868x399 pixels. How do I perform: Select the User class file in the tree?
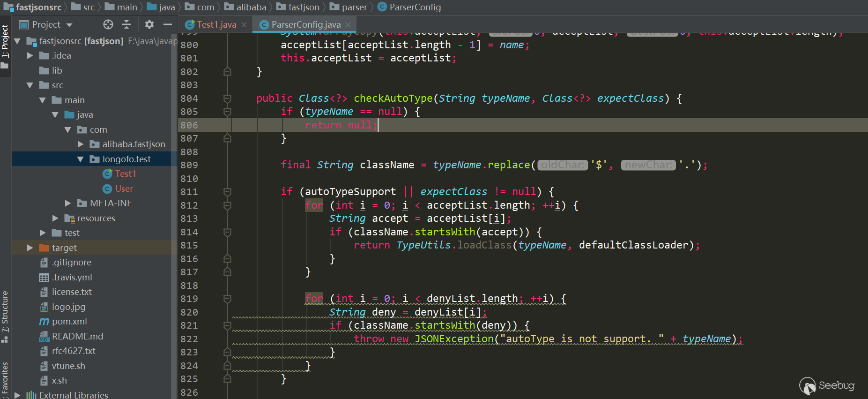(118, 188)
